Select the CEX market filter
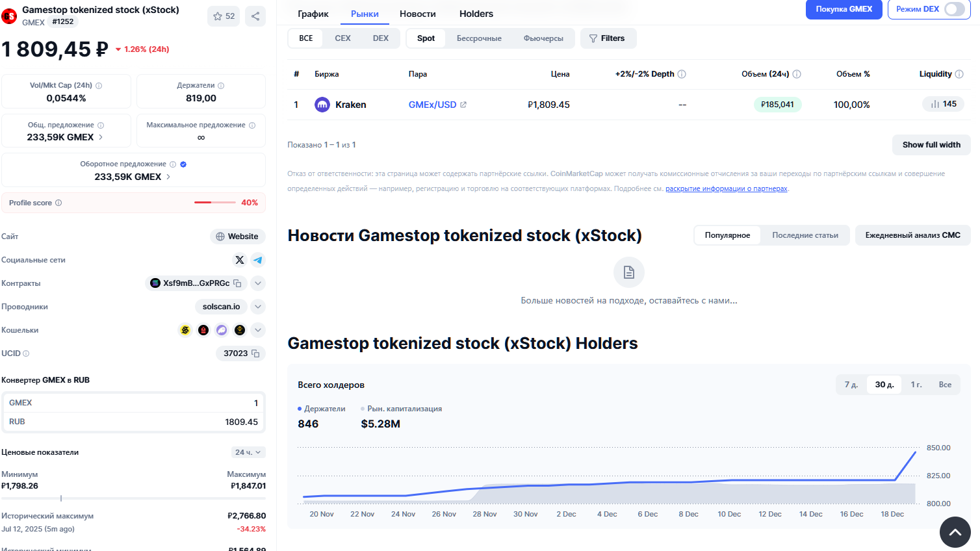Viewport: 980px width, 551px height. click(x=342, y=38)
